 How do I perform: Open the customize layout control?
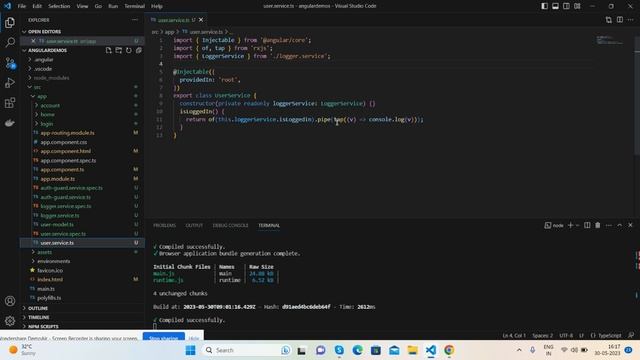pyautogui.click(x=577, y=6)
